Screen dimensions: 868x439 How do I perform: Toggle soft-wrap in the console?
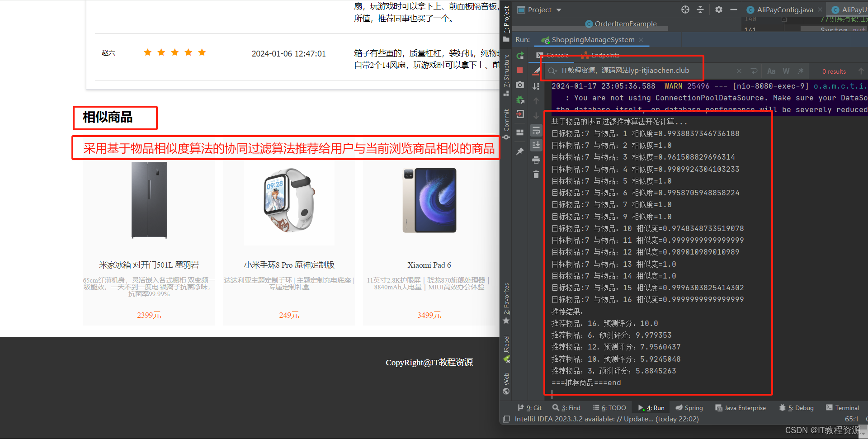click(x=536, y=131)
